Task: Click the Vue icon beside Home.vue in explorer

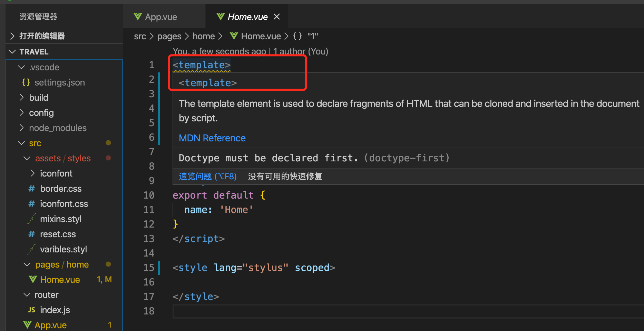Action: click(33, 279)
